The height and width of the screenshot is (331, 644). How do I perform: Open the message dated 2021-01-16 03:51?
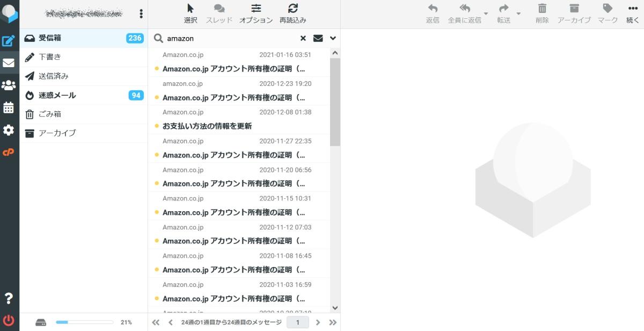click(239, 62)
